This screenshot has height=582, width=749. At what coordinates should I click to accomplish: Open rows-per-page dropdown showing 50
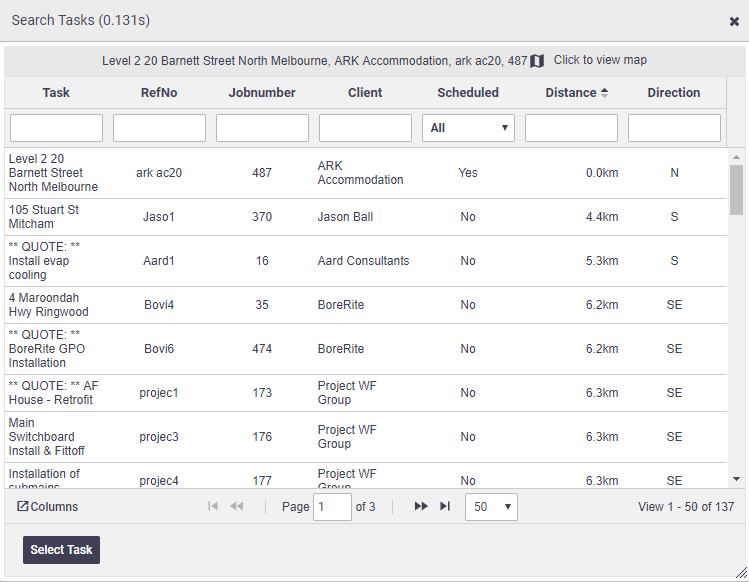click(491, 507)
